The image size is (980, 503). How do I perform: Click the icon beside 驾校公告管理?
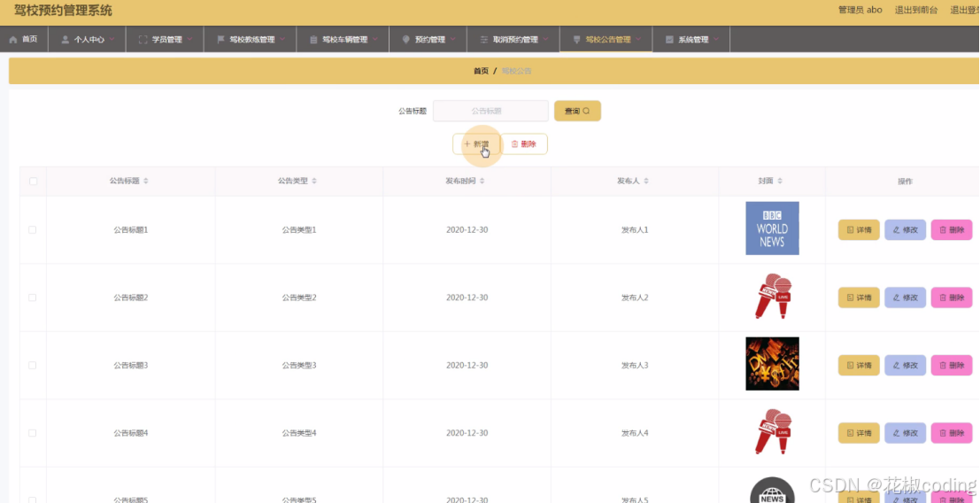point(577,39)
